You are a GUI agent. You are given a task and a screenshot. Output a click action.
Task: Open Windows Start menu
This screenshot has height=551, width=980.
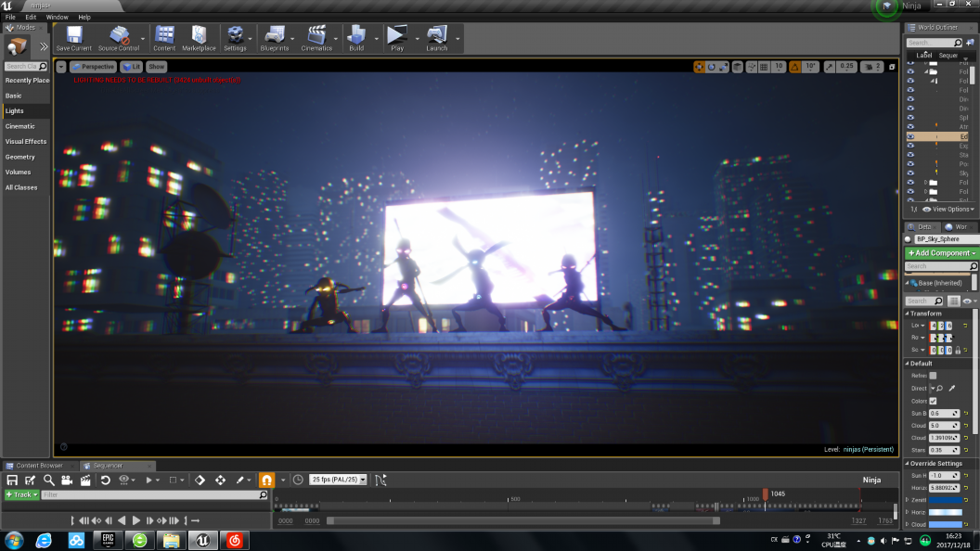(x=14, y=541)
